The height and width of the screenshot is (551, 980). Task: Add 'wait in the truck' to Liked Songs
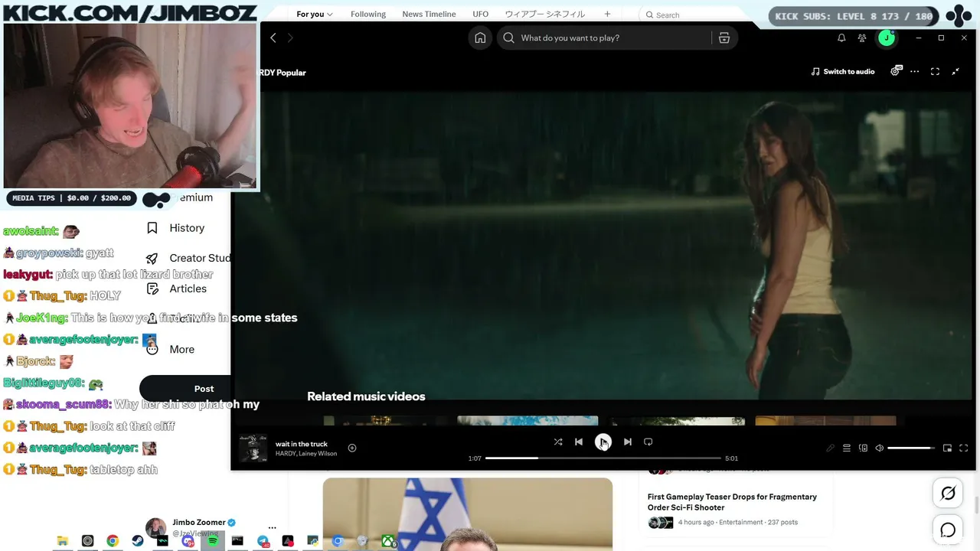tap(352, 448)
